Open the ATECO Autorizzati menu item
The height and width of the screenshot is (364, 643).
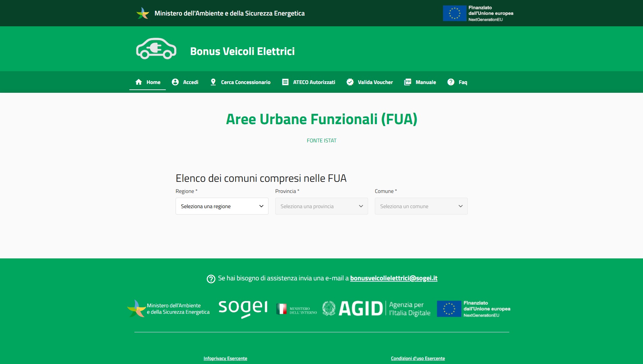(x=314, y=82)
